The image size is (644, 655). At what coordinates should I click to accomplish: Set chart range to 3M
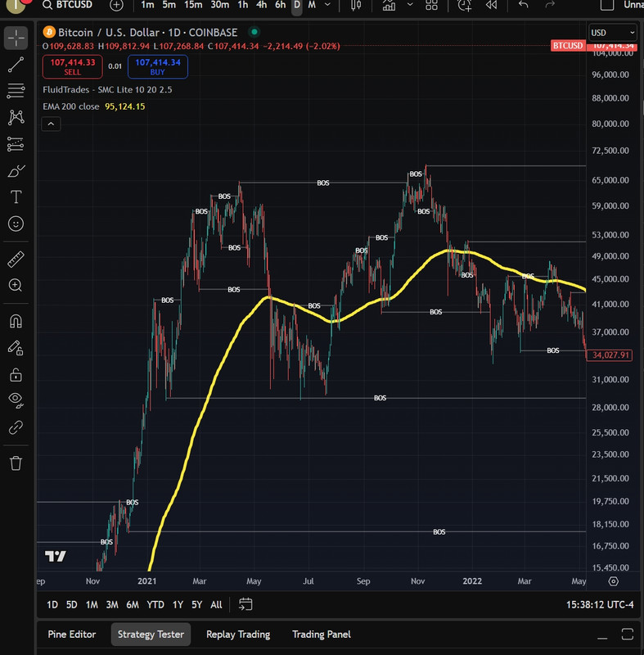tap(112, 604)
